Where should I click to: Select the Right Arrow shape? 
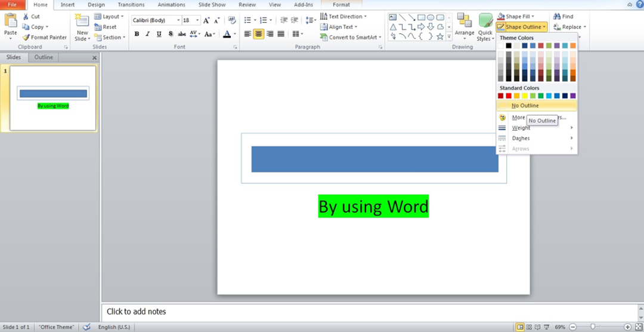421,27
